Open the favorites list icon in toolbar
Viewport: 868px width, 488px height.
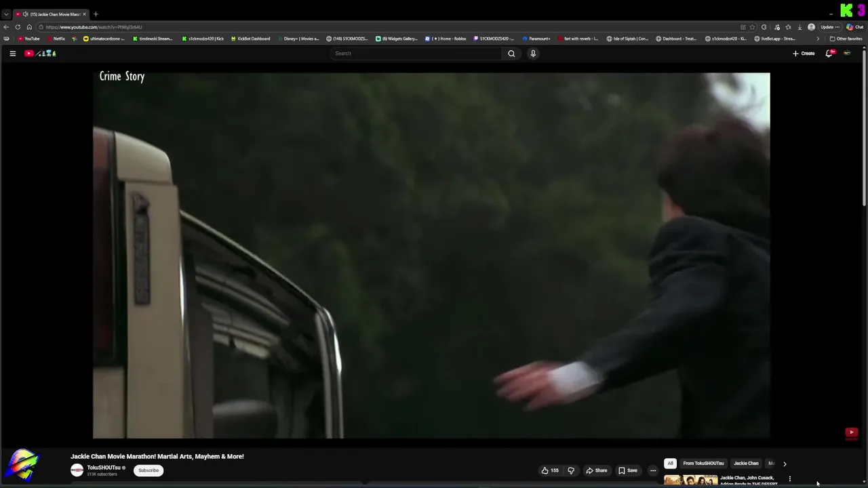coord(788,27)
